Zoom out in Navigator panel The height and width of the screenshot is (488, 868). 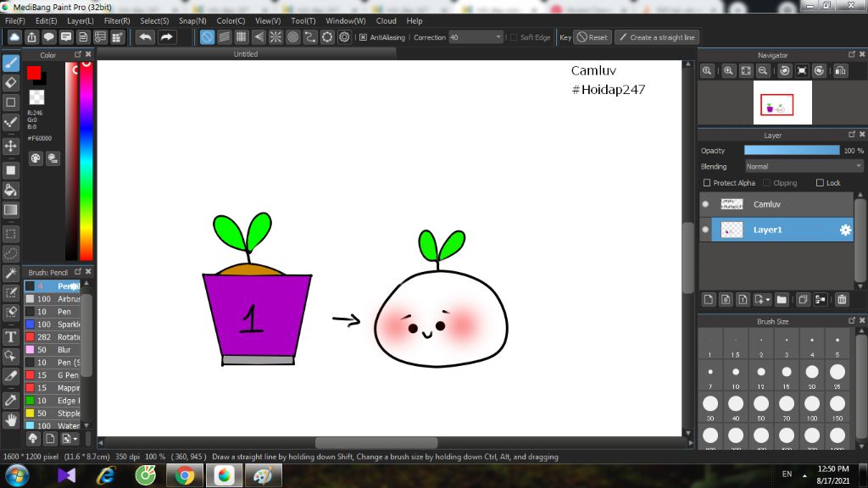coord(763,71)
